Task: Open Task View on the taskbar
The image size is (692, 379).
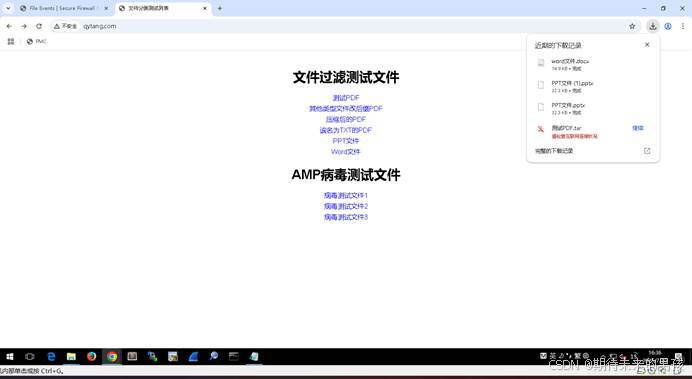Action: coord(30,356)
